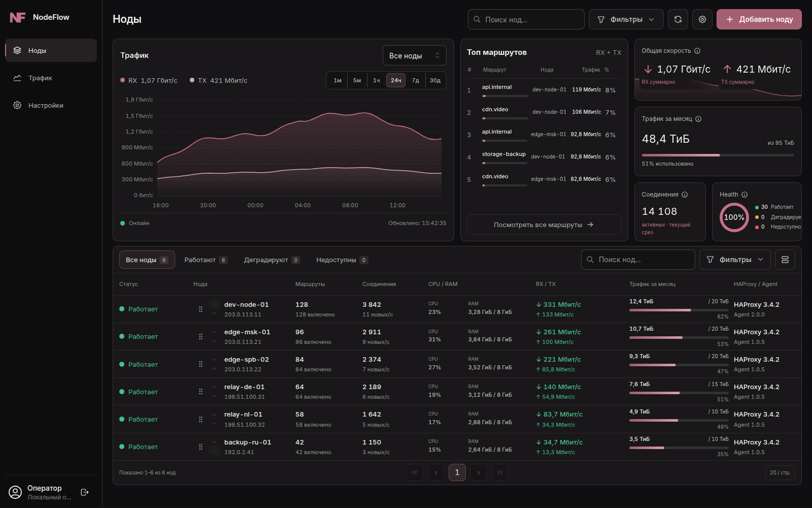The width and height of the screenshot is (812, 508).
Task: Move edge-spb-02 row down with chevron
Action: tap(214, 369)
